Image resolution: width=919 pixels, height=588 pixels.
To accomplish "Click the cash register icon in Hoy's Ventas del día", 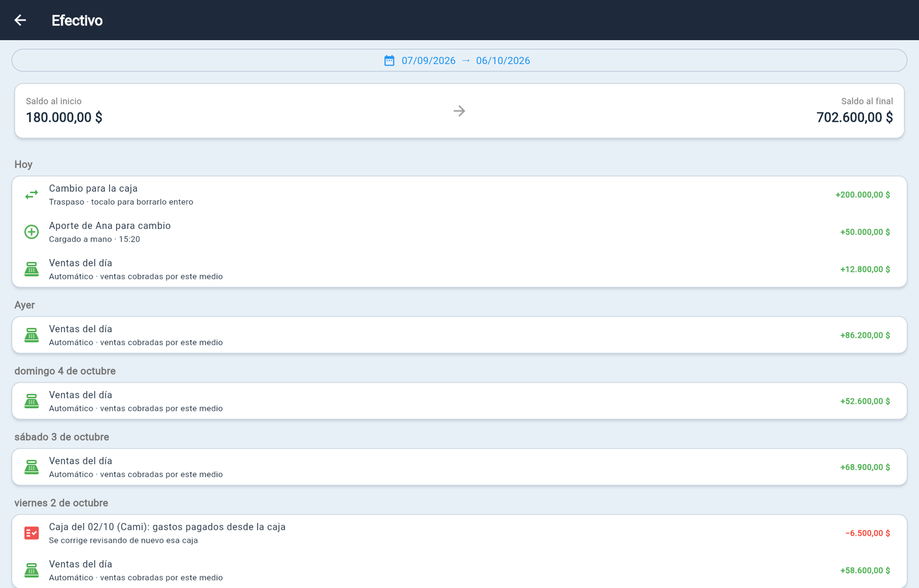I will click(x=31, y=269).
